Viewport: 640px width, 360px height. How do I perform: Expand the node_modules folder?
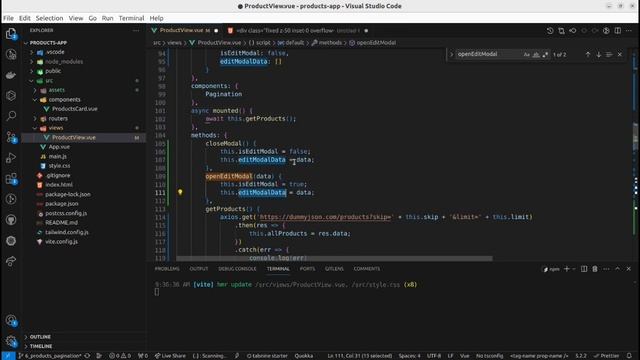tap(32, 62)
